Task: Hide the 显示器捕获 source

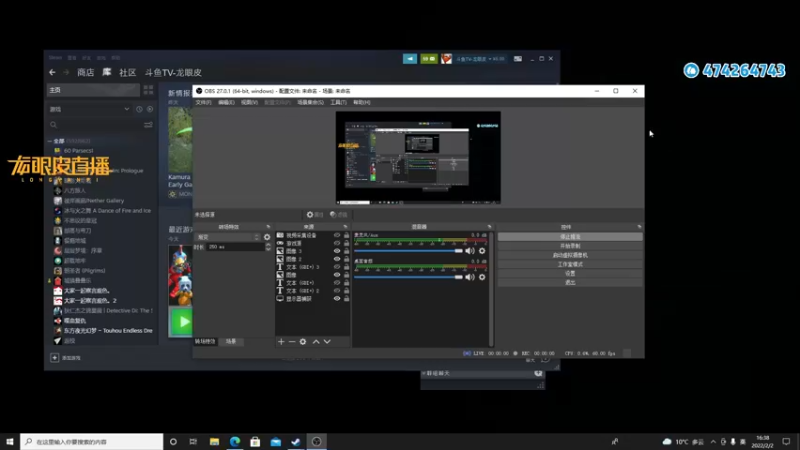Action: coord(337,298)
